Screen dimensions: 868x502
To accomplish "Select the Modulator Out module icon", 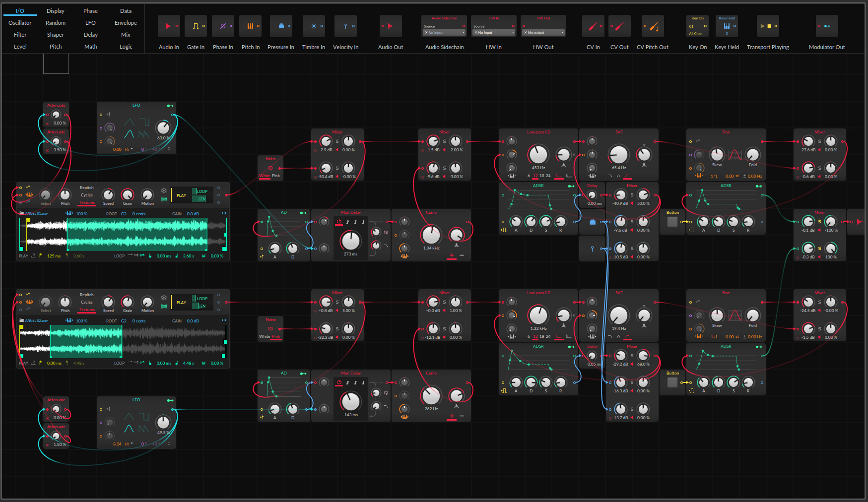I will 827,26.
